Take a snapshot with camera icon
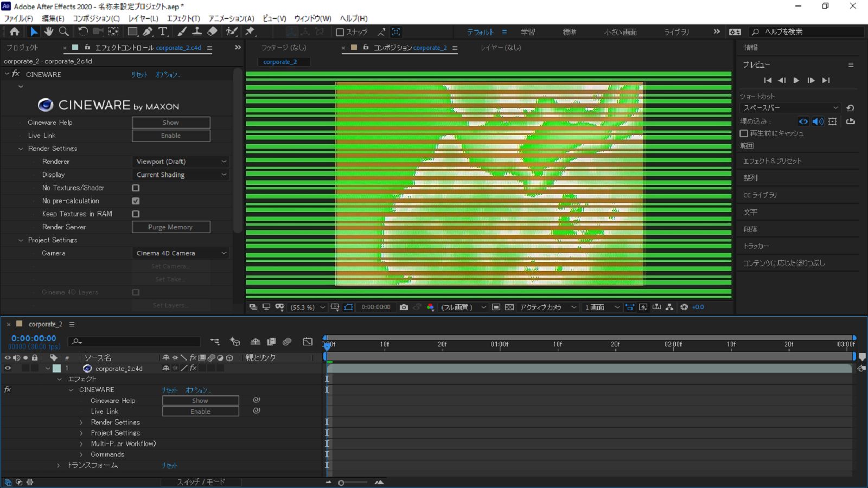Screen dimensions: 868x488 coord(404,307)
